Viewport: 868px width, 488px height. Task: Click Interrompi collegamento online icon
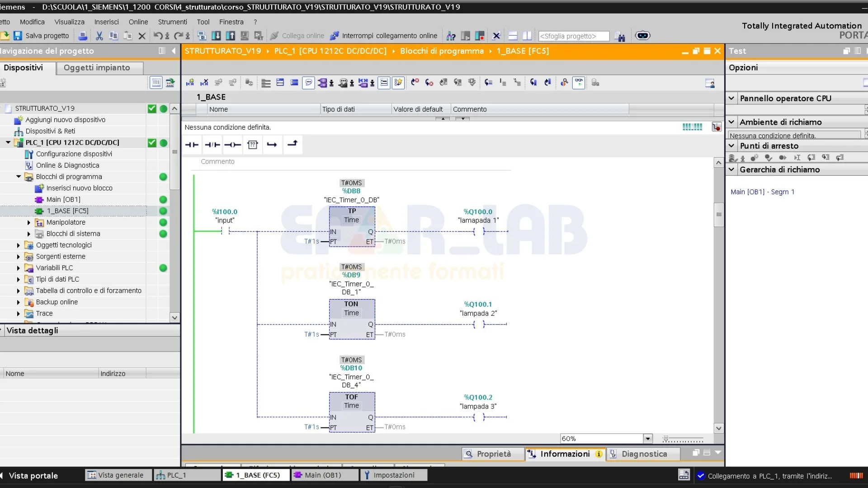335,36
